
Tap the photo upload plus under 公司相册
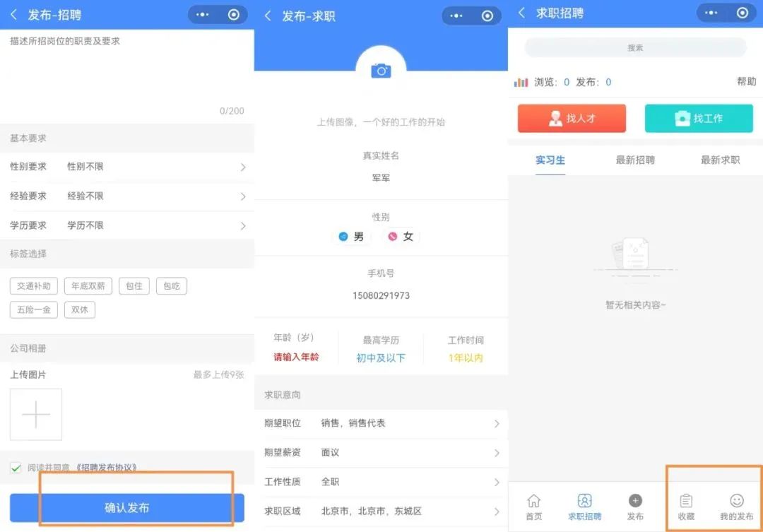coord(35,414)
